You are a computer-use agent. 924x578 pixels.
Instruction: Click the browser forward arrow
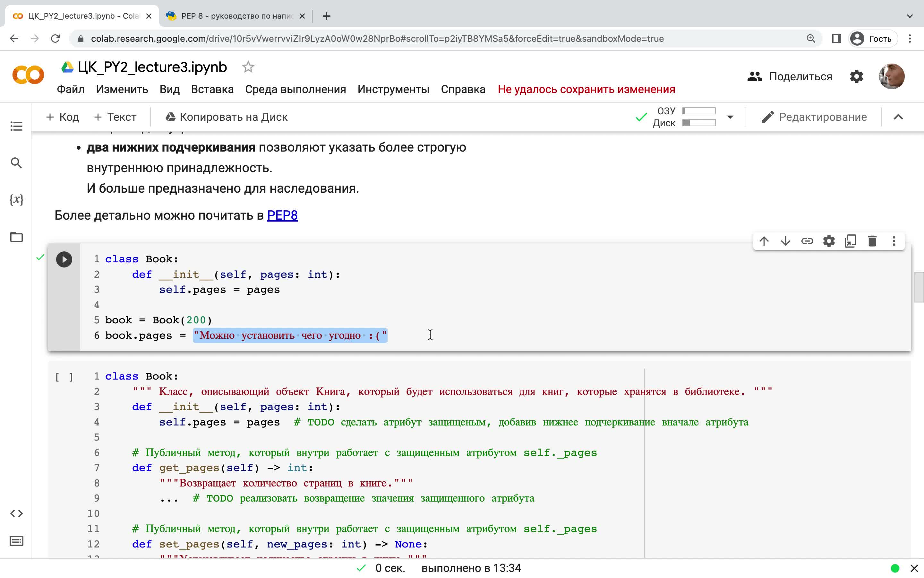pyautogui.click(x=35, y=39)
